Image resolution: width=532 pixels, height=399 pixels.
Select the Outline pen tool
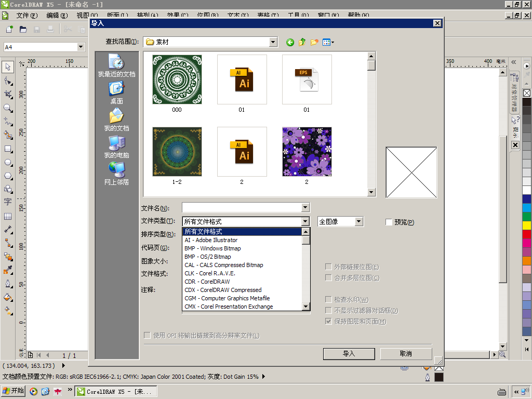click(x=8, y=284)
